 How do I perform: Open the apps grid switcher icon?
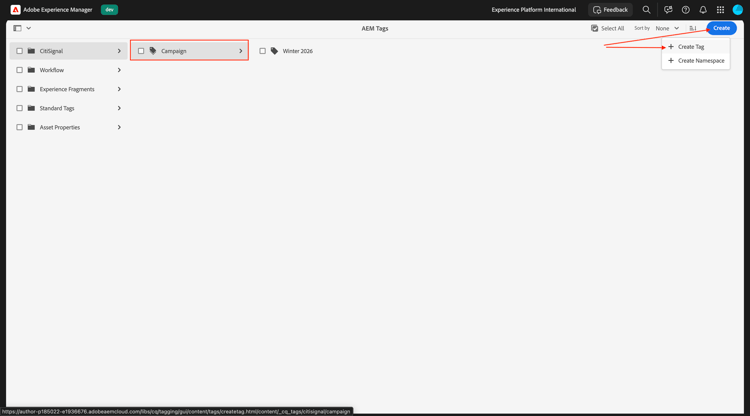[720, 10]
